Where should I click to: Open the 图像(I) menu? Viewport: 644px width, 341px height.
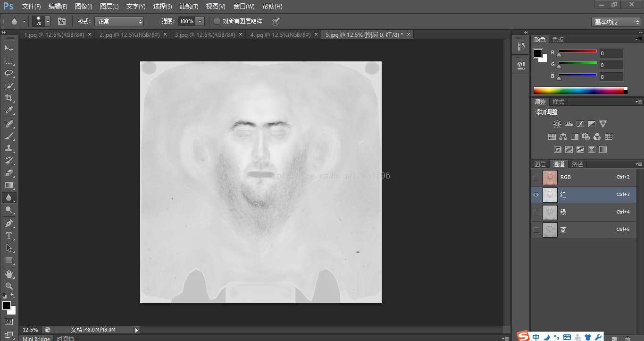click(x=84, y=7)
